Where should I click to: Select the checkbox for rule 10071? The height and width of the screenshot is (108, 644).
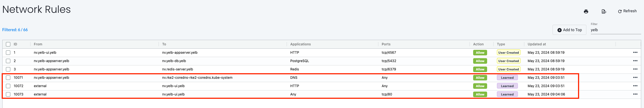pyautogui.click(x=8, y=78)
